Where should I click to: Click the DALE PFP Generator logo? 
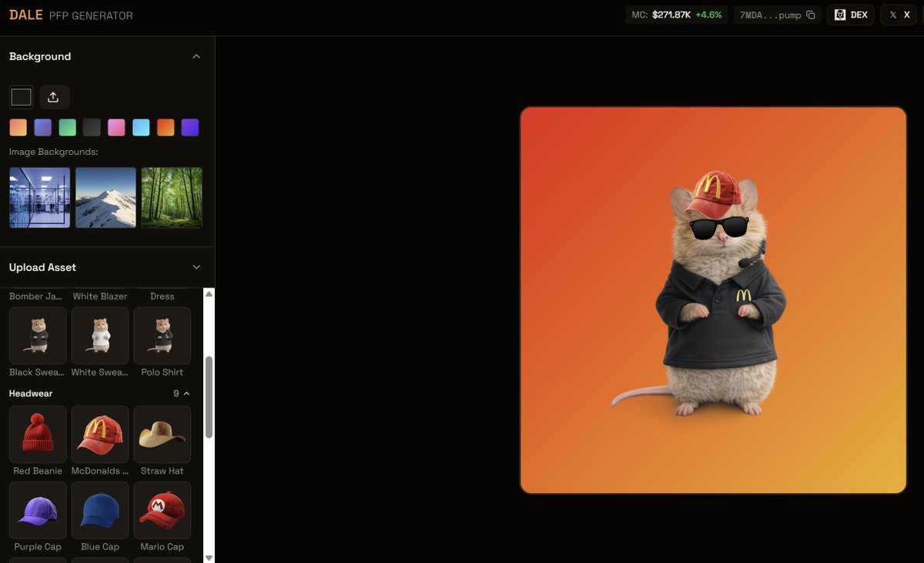tap(69, 15)
